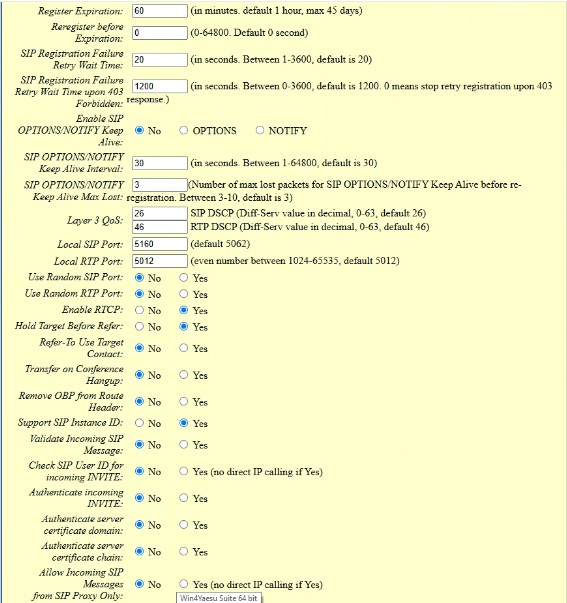The width and height of the screenshot is (567, 603).
Task: Set Refer-To Use Target Contact to No
Action: 139,348
